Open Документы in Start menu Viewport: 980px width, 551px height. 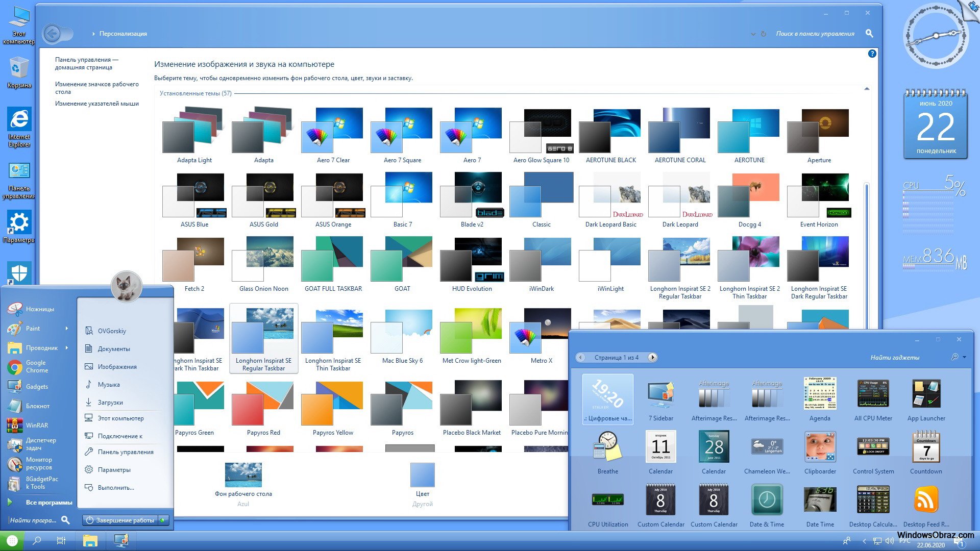pyautogui.click(x=113, y=349)
